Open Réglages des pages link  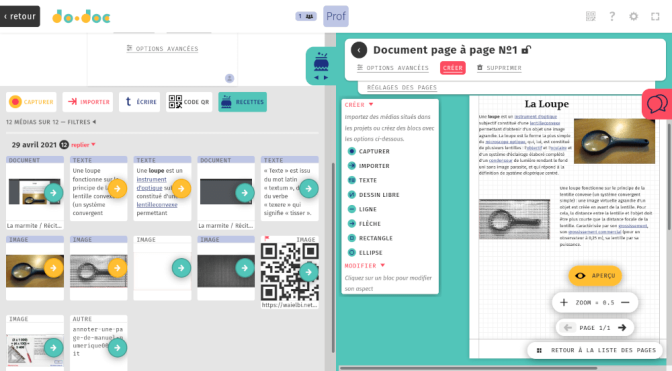click(402, 87)
